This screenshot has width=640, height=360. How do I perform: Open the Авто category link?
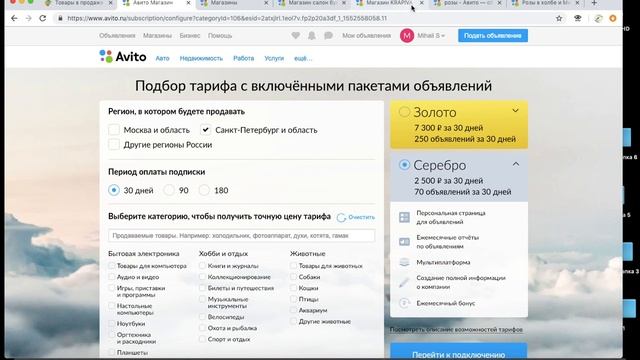click(x=162, y=58)
